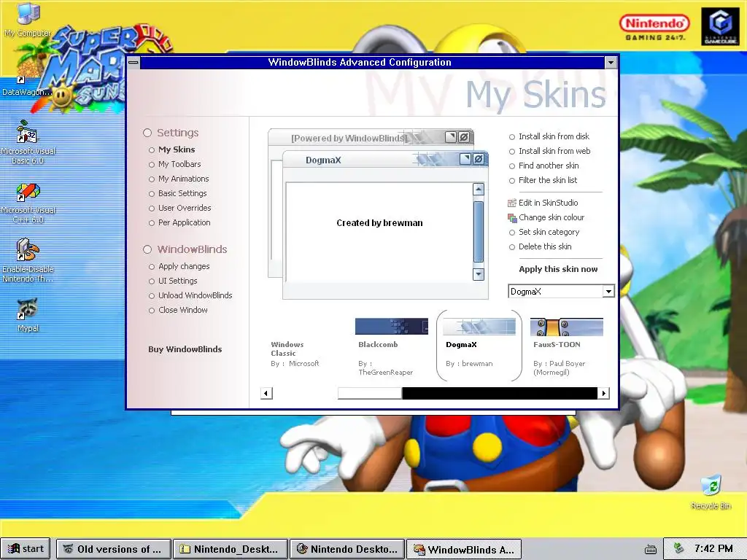The image size is (747, 560).
Task: Click preview vertical scrollbar thumb
Action: [x=479, y=232]
